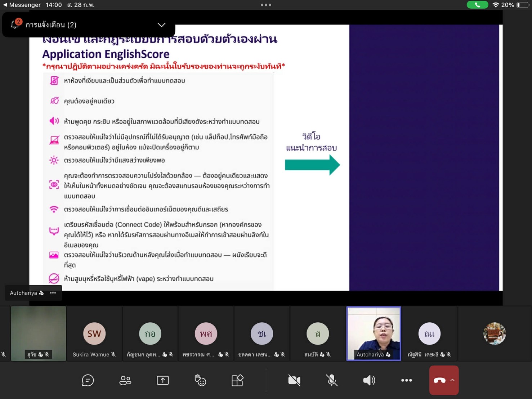
Task: Turn on the camera
Action: [294, 380]
